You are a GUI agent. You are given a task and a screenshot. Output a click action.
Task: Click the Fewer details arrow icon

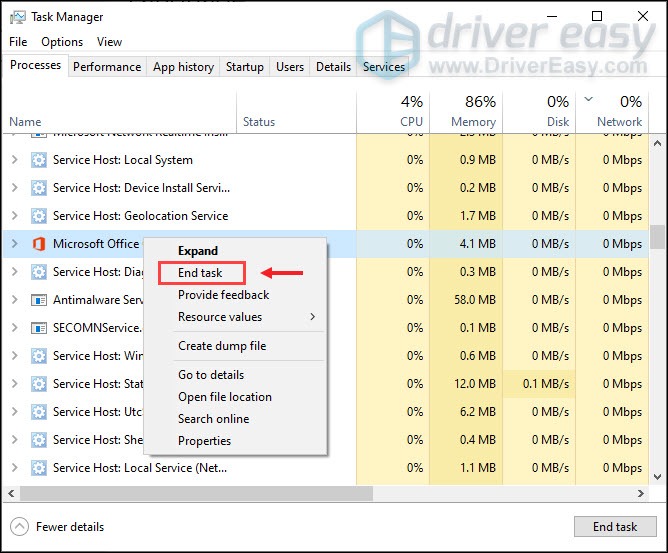click(x=20, y=527)
